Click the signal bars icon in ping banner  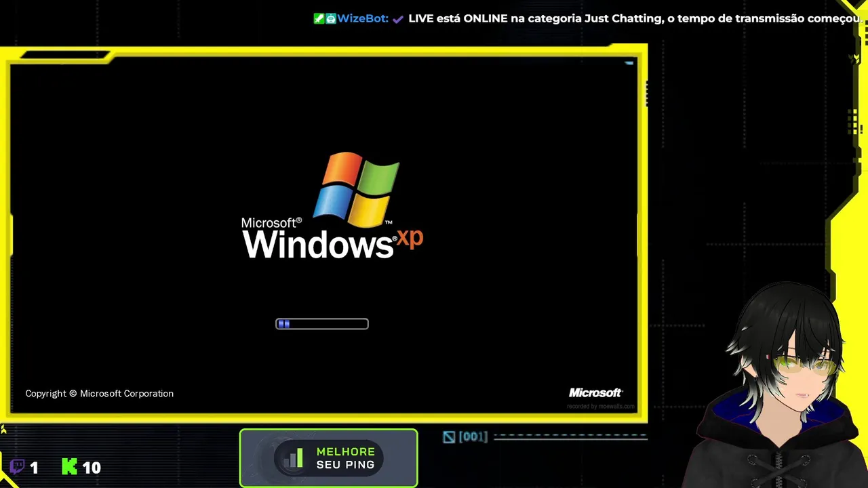[294, 458]
